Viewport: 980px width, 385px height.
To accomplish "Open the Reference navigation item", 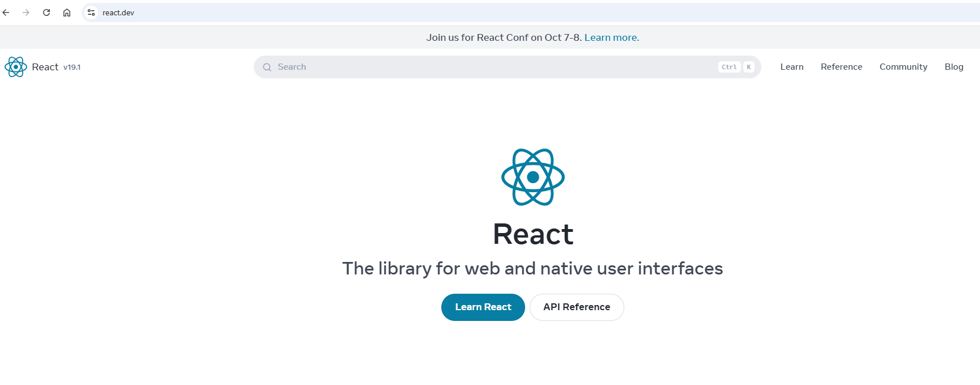I will 841,67.
